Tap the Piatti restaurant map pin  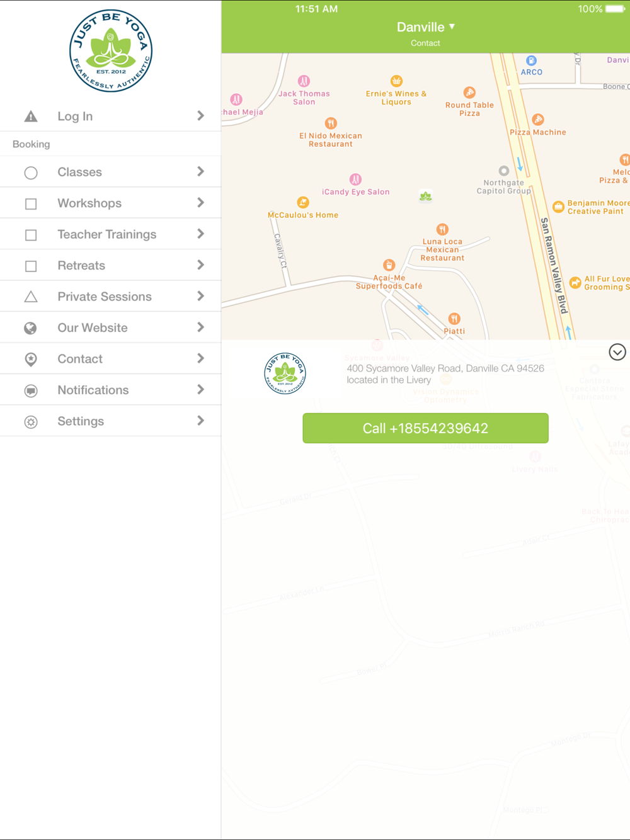454,319
